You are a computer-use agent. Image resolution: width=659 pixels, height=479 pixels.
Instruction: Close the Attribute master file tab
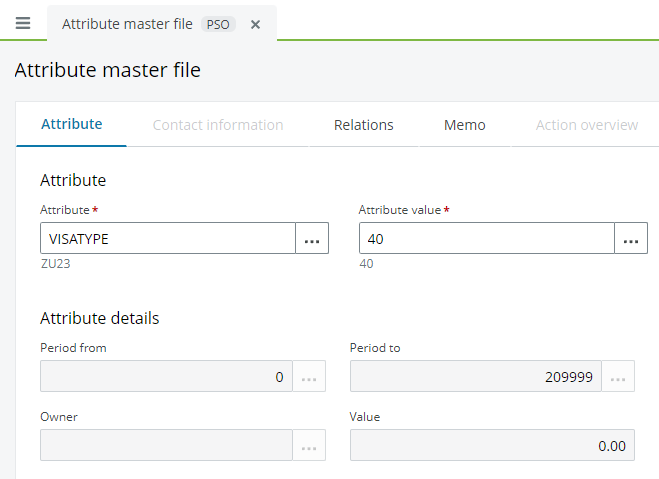pyautogui.click(x=255, y=24)
